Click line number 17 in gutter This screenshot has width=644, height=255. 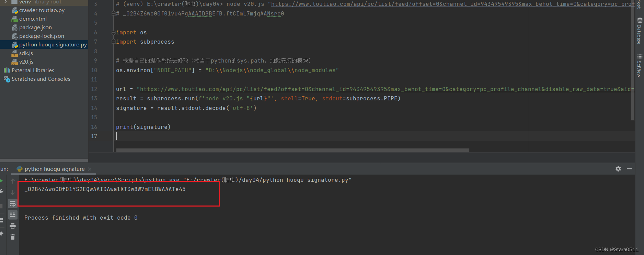click(x=94, y=136)
